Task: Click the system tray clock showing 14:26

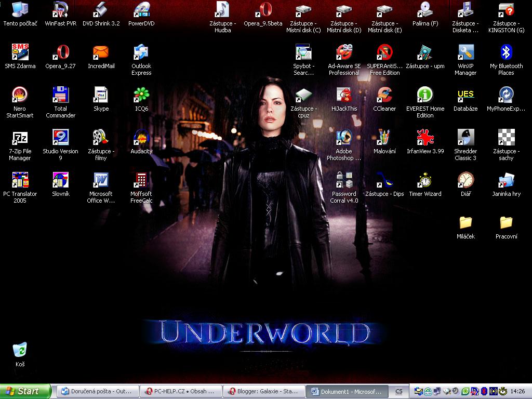Action: click(x=517, y=391)
